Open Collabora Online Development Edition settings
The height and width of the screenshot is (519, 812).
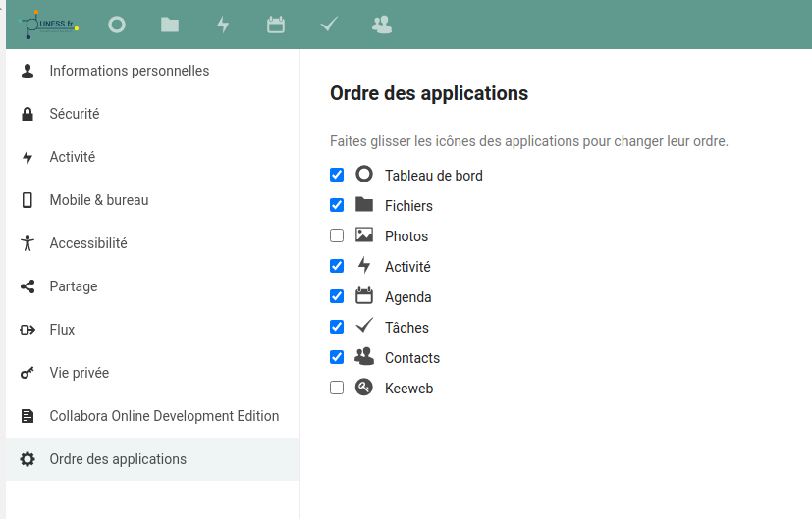(164, 416)
